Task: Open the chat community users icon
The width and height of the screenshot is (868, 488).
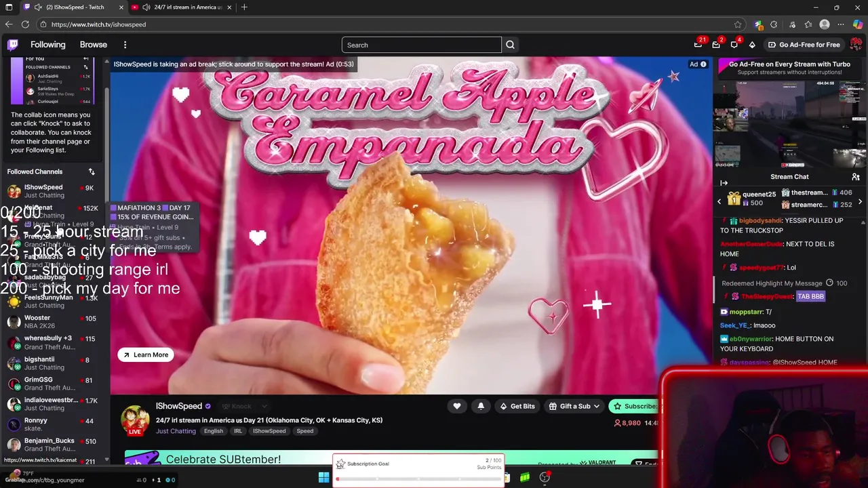Action: (856, 177)
